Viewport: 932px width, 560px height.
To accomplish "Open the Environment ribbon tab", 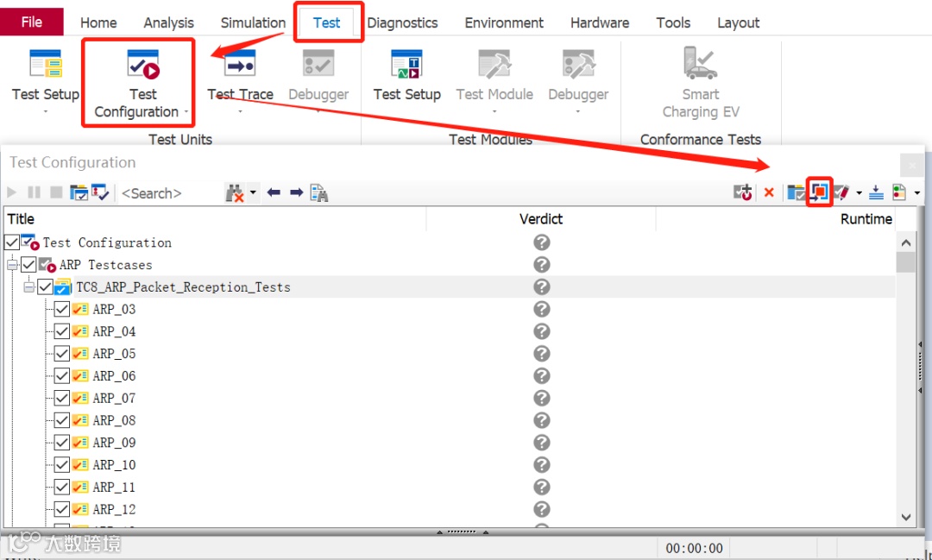I will point(504,22).
